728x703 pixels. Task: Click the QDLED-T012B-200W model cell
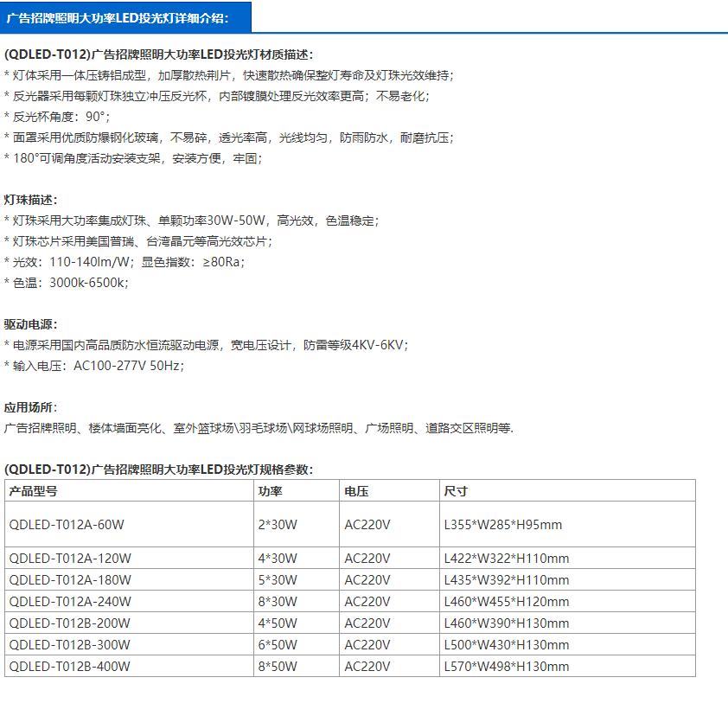coord(129,623)
